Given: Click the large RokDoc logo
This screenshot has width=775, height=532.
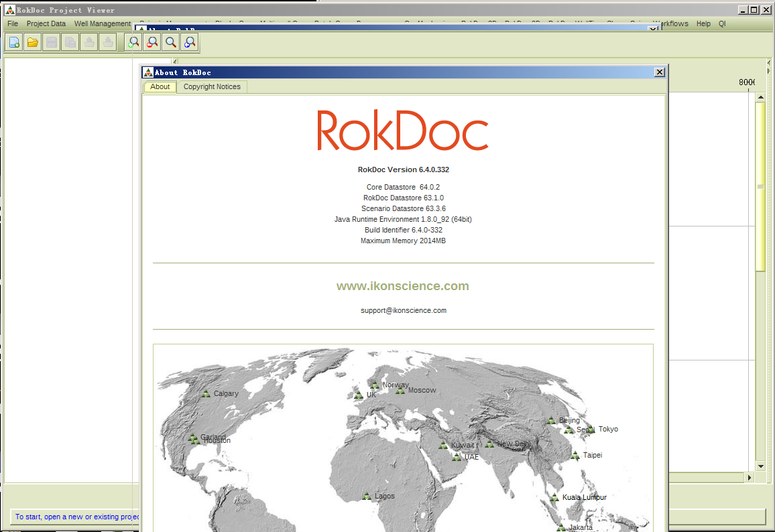Looking at the screenshot, I should pyautogui.click(x=403, y=131).
